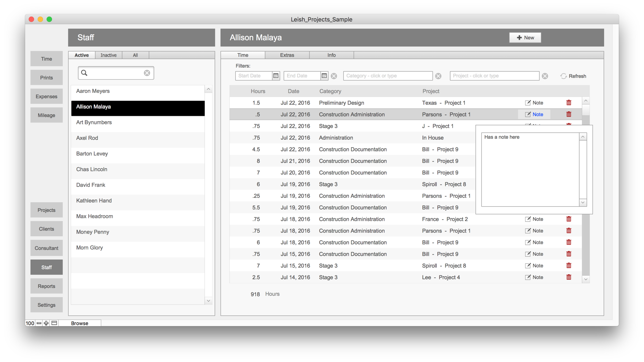Screen dimensions: 644x362
Task: Open the Project filter combo box
Action: click(x=494, y=76)
